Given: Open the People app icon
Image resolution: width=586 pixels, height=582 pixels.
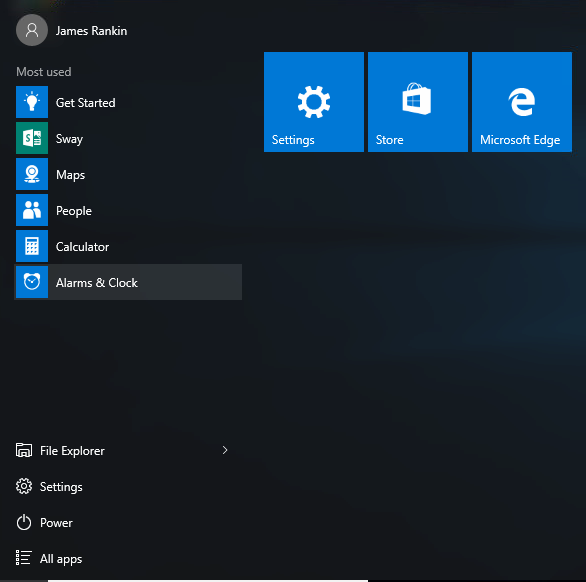Looking at the screenshot, I should tap(32, 210).
